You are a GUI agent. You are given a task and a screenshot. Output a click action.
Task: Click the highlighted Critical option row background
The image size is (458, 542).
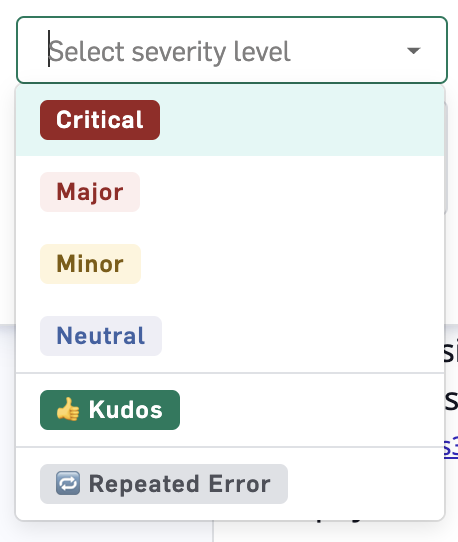click(x=301, y=120)
